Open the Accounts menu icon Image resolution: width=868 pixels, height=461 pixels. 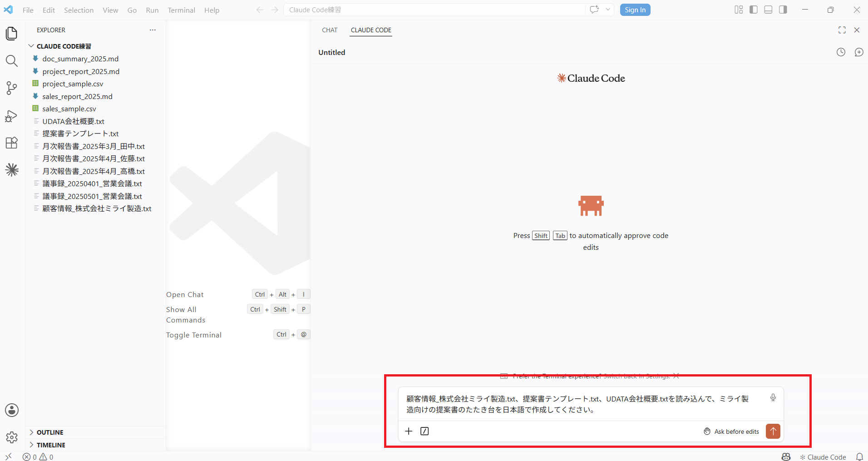click(x=12, y=410)
